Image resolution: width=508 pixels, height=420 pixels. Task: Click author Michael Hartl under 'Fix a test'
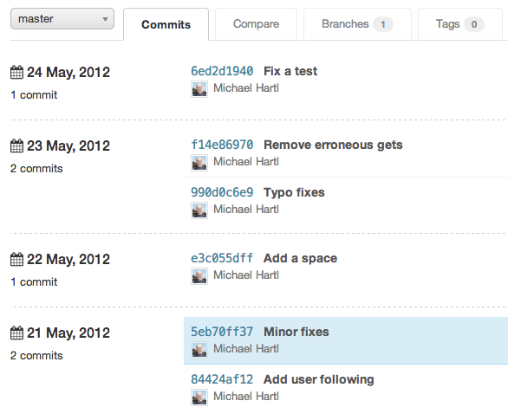pyautogui.click(x=246, y=88)
